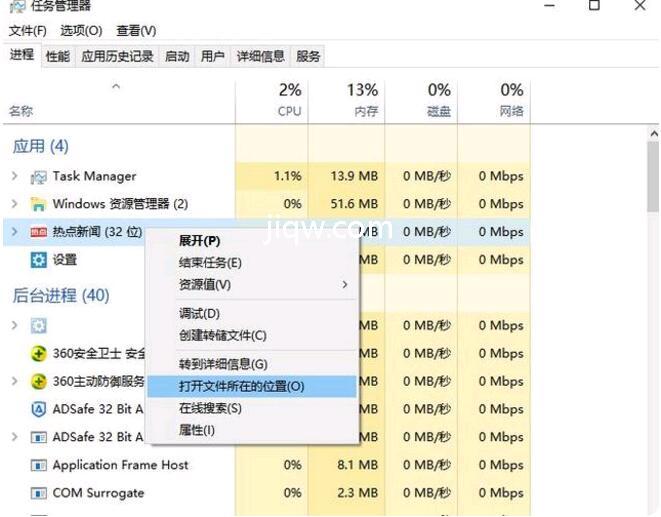Click the Windows 资源管理器 folder icon
This screenshot has height=517, width=661.
click(x=39, y=205)
